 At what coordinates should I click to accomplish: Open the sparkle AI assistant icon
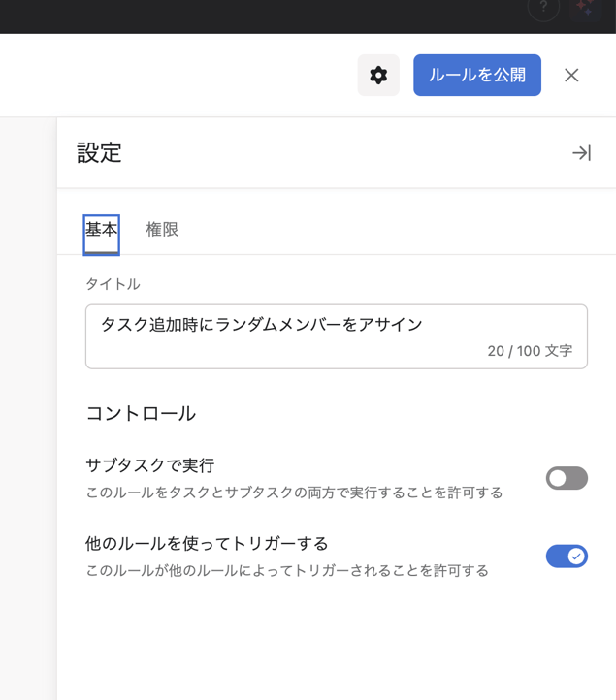point(585,8)
